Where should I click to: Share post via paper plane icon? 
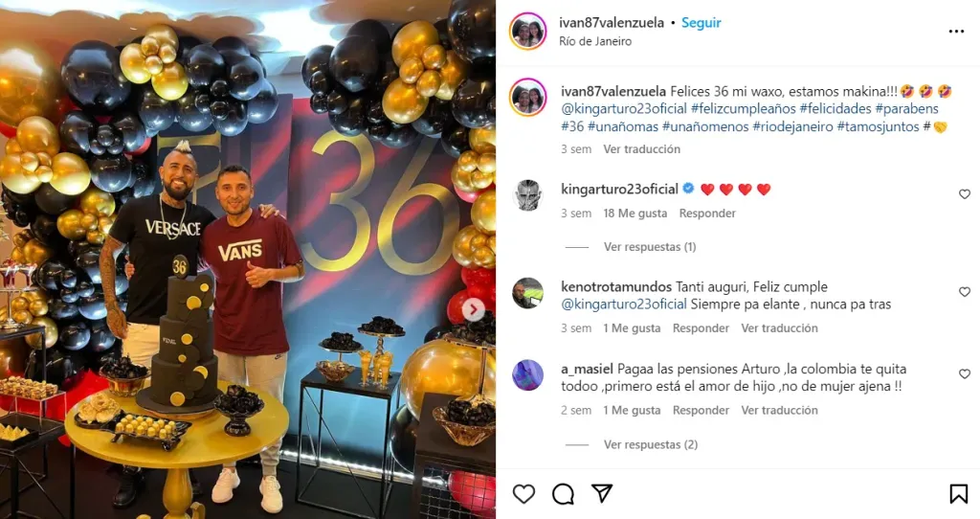pyautogui.click(x=601, y=493)
